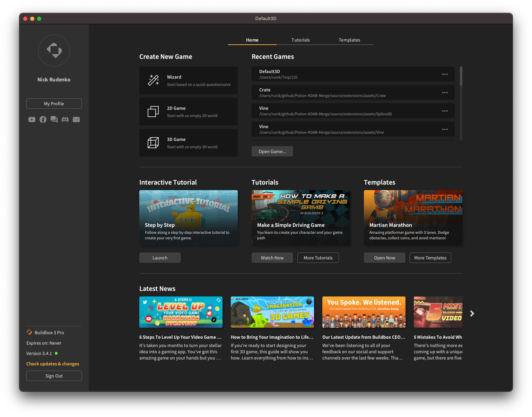Click Make a Simple Driving Game thumbnail
Viewport: 532px width, 417px height.
pyautogui.click(x=301, y=218)
